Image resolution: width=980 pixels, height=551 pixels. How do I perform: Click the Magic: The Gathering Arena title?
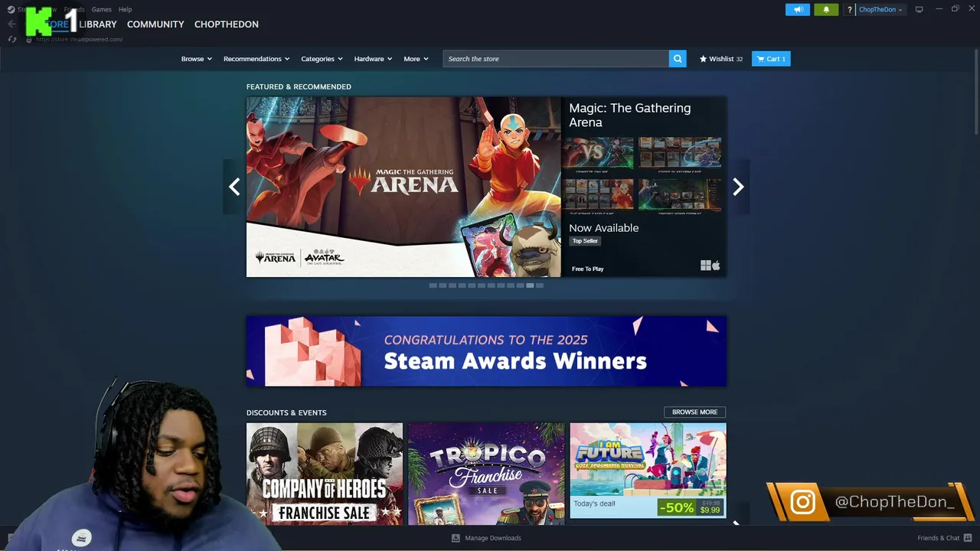(x=630, y=115)
